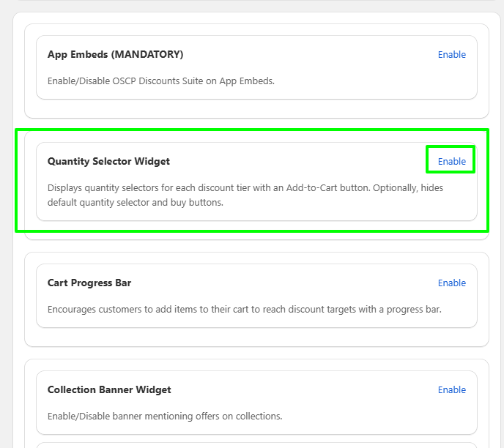Click the Cart Progress Bar description text
This screenshot has height=448, width=504.
[x=244, y=309]
